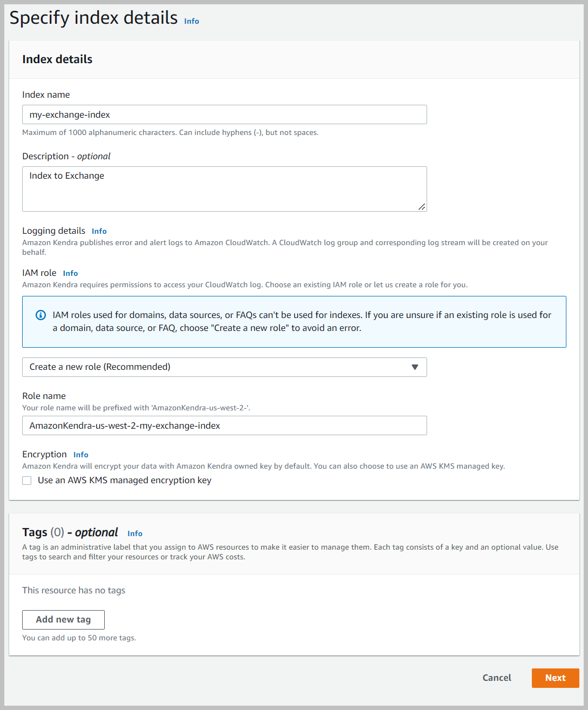Screen dimensions: 588x710
Task: Click the 'Use an AWS KMS managed encryption key' label
Action: click(124, 481)
